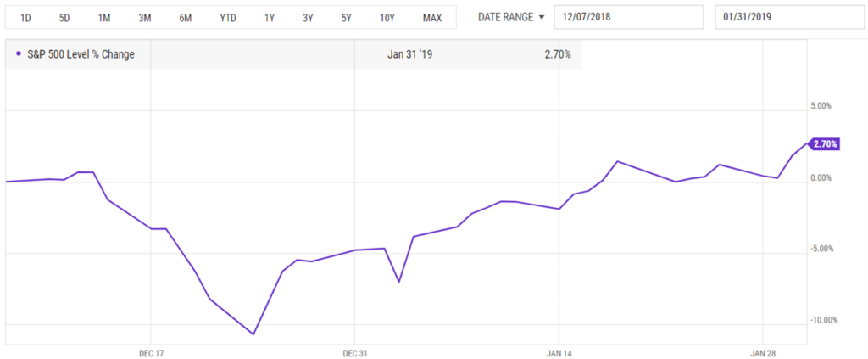
Task: Click the end date field 01/31/2019
Action: (791, 17)
